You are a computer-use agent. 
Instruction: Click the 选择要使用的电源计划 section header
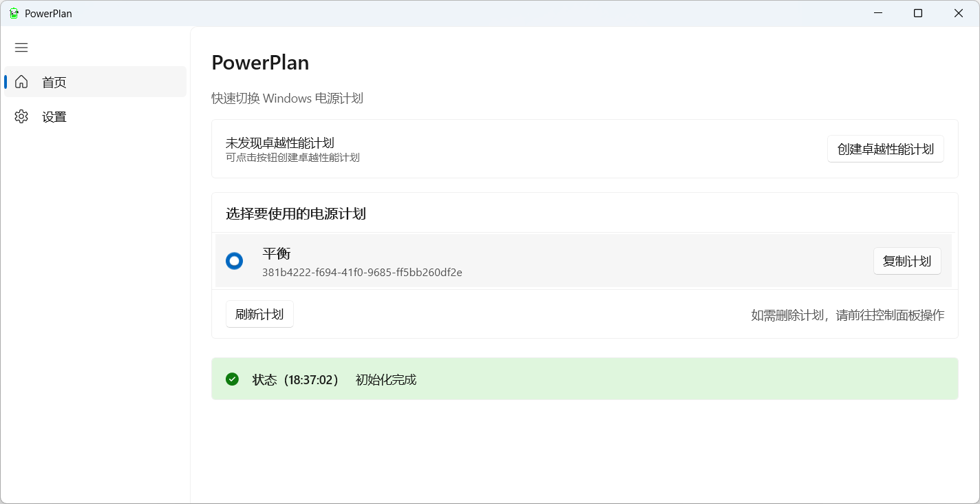pyautogui.click(x=296, y=213)
